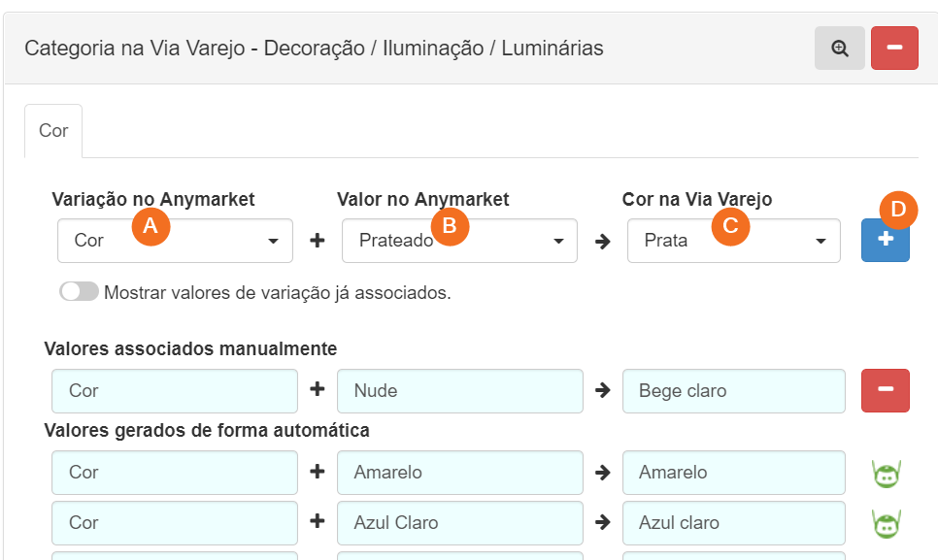
Task: Click the robot icon on Azul Claro row
Action: pyautogui.click(x=886, y=524)
